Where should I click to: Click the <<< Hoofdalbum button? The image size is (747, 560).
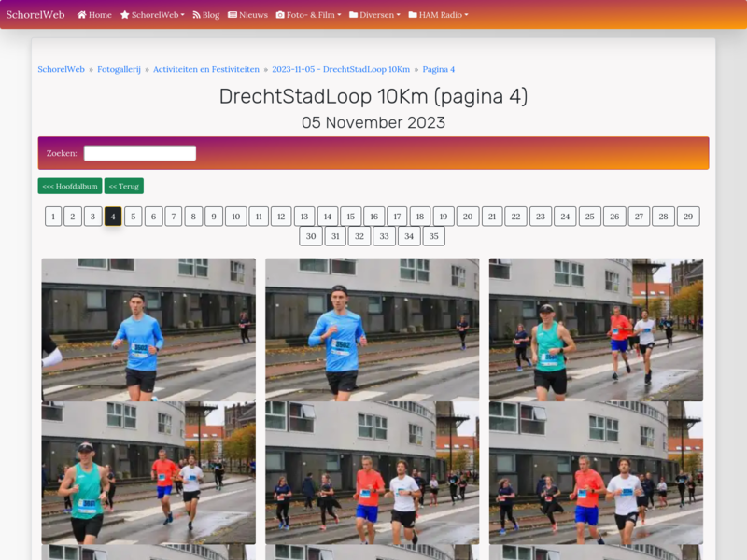coord(70,186)
